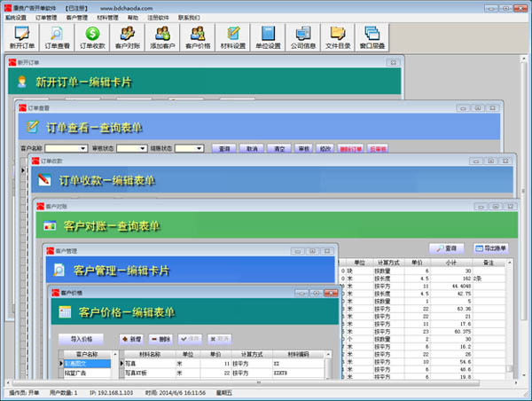The image size is (532, 401).
Task: Click user avatar icon in 新开订单 banner
Action: tap(22, 82)
